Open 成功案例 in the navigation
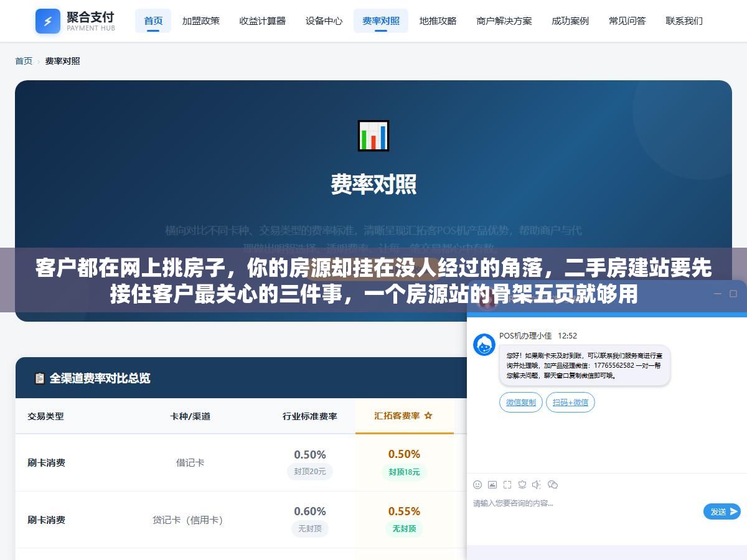Screen dimensions: 747x560 pyautogui.click(x=570, y=21)
